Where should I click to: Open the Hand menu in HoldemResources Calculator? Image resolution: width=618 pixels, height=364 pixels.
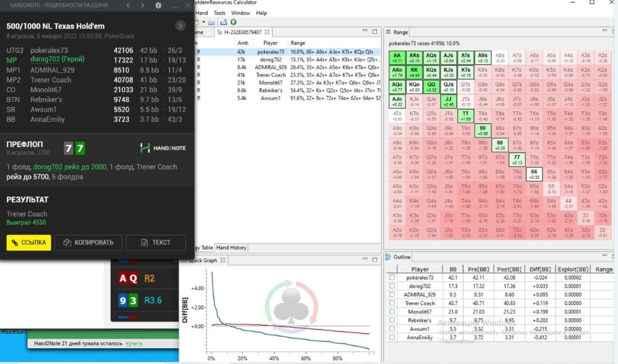tap(201, 13)
